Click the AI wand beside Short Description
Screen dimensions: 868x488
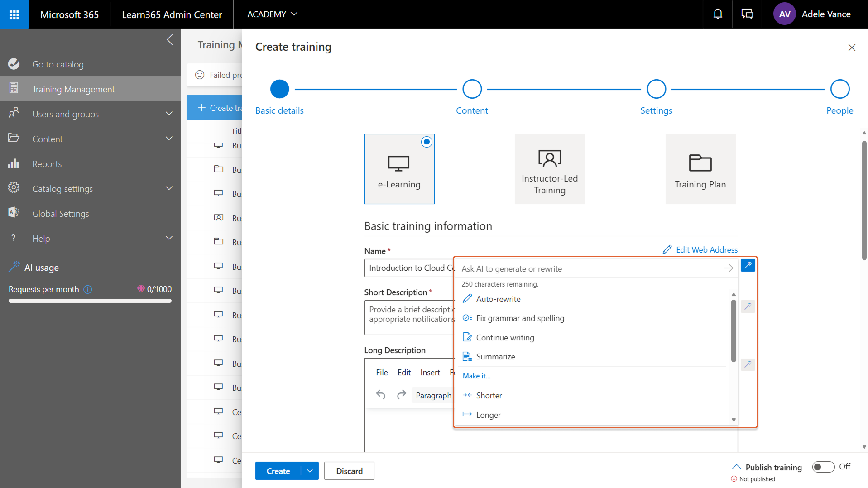pyautogui.click(x=748, y=306)
